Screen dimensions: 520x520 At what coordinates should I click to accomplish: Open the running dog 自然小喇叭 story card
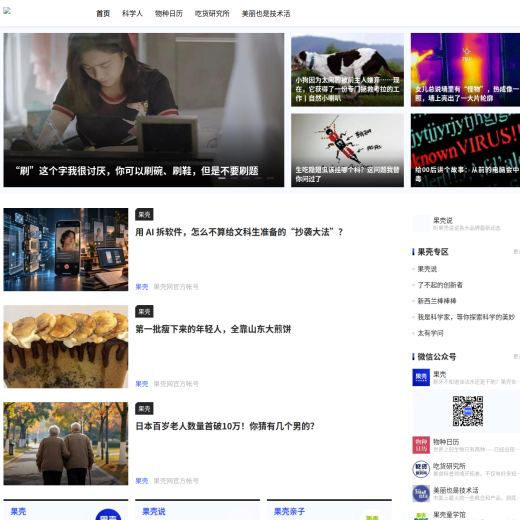click(347, 70)
